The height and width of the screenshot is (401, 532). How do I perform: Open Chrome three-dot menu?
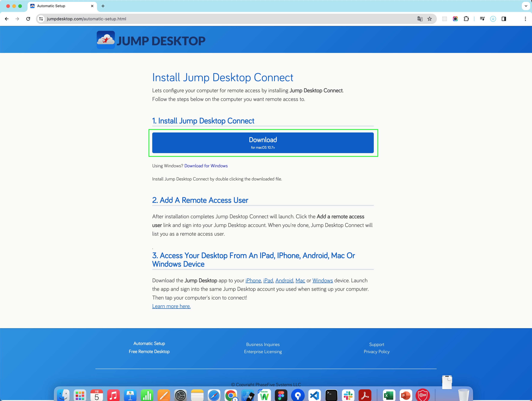[x=525, y=19]
